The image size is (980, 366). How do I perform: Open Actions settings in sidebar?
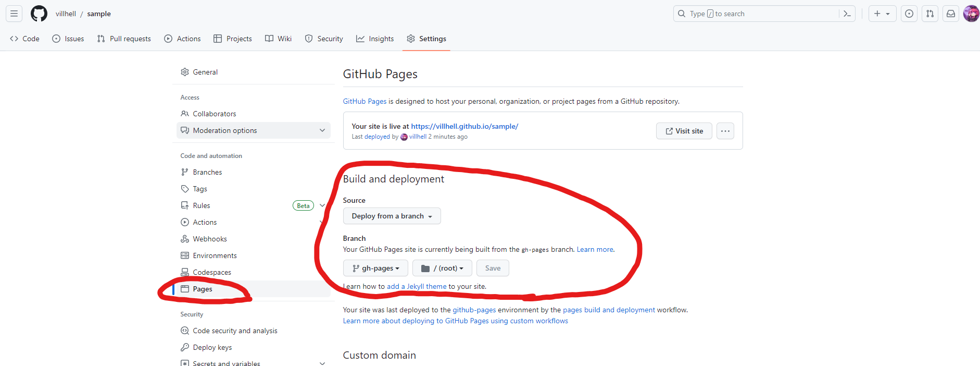coord(254,222)
